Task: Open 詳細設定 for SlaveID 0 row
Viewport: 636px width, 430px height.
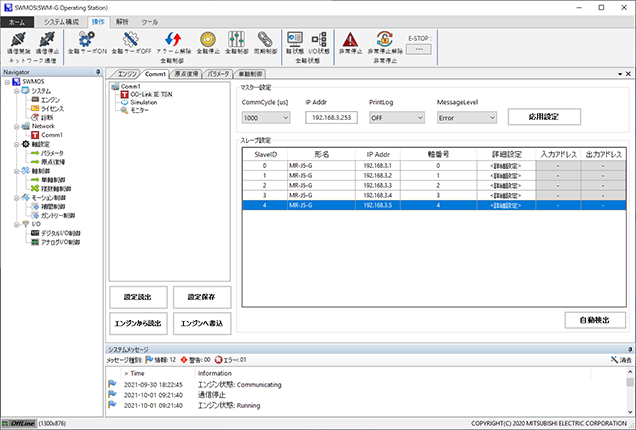Action: (505, 166)
